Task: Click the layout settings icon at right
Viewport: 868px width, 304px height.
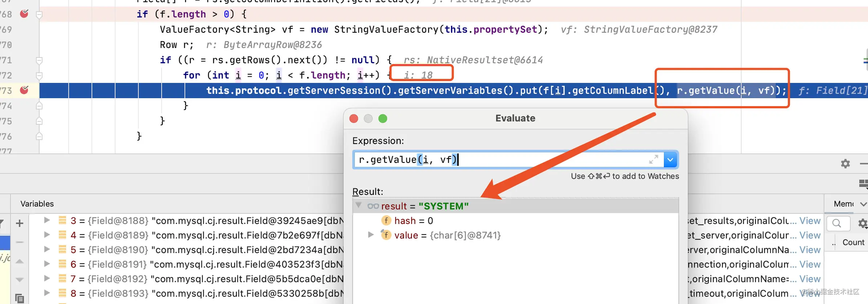Action: 863,184
